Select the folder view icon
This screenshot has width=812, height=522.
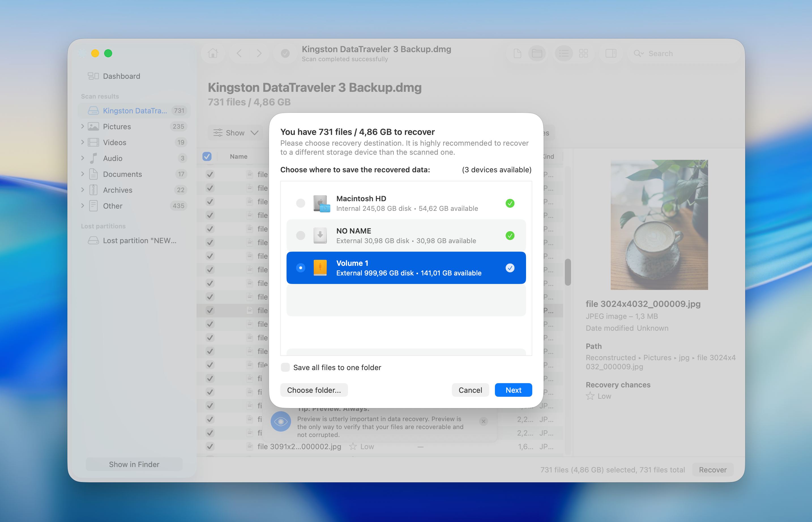pyautogui.click(x=537, y=54)
